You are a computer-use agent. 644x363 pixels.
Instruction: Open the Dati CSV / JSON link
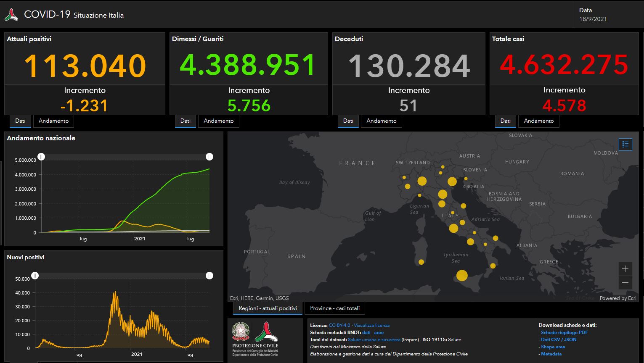click(x=559, y=339)
